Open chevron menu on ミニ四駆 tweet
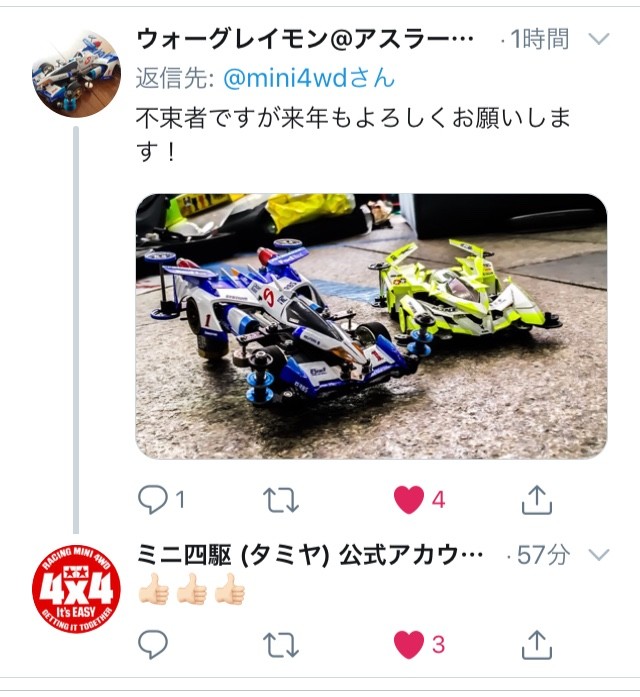Image resolution: width=640 pixels, height=697 pixels. click(599, 554)
